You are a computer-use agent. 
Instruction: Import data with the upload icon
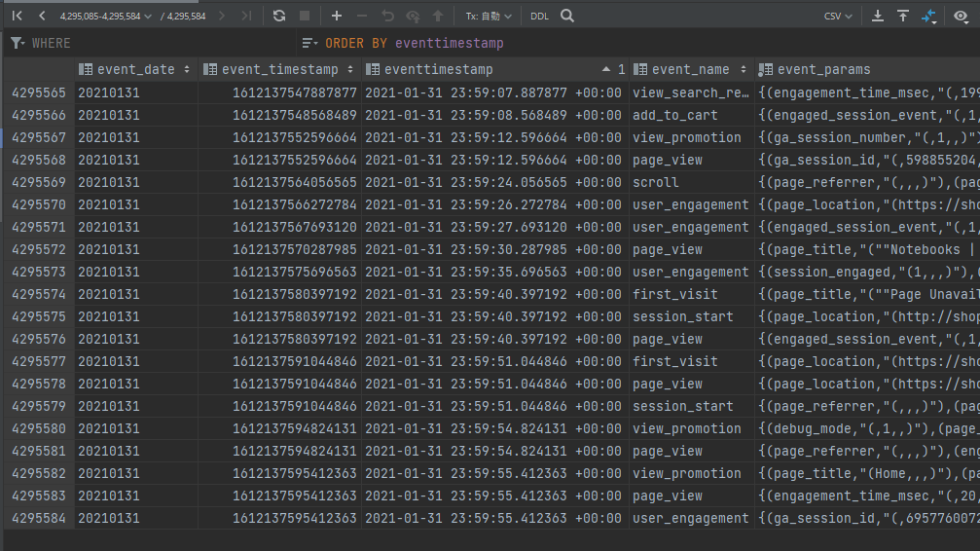tap(903, 16)
